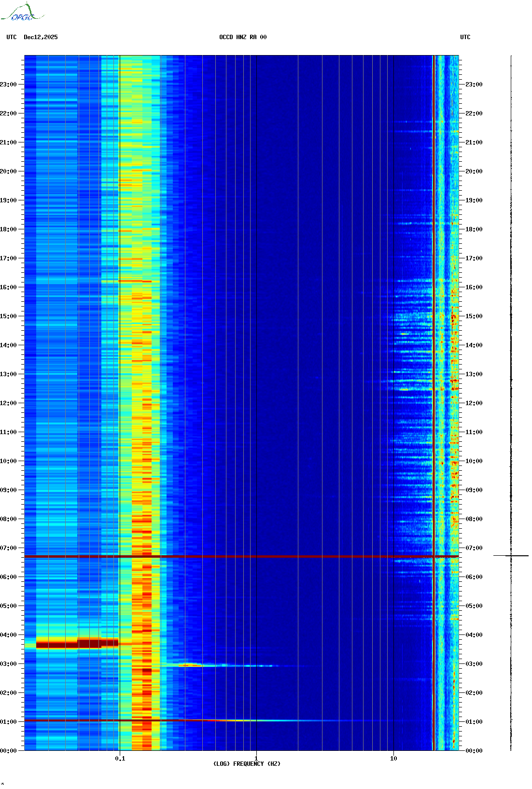Click the Dec12,2025 date label
532x789 pixels.
pos(41,37)
